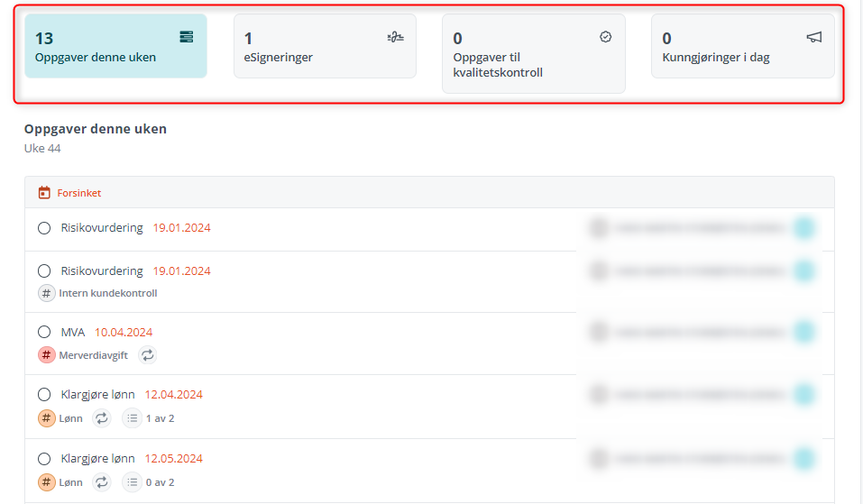The width and height of the screenshot is (863, 504).
Task: Mark first Risikovurdering task as complete
Action: [x=44, y=228]
